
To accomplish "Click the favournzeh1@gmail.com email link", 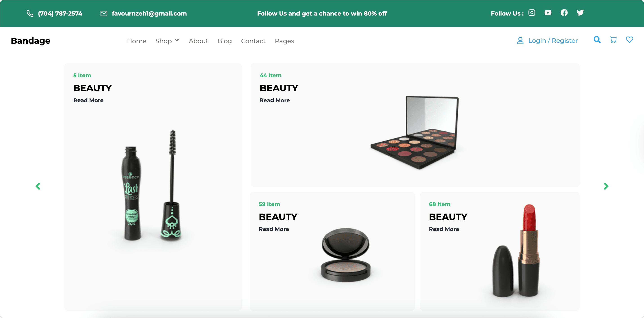I will (149, 14).
